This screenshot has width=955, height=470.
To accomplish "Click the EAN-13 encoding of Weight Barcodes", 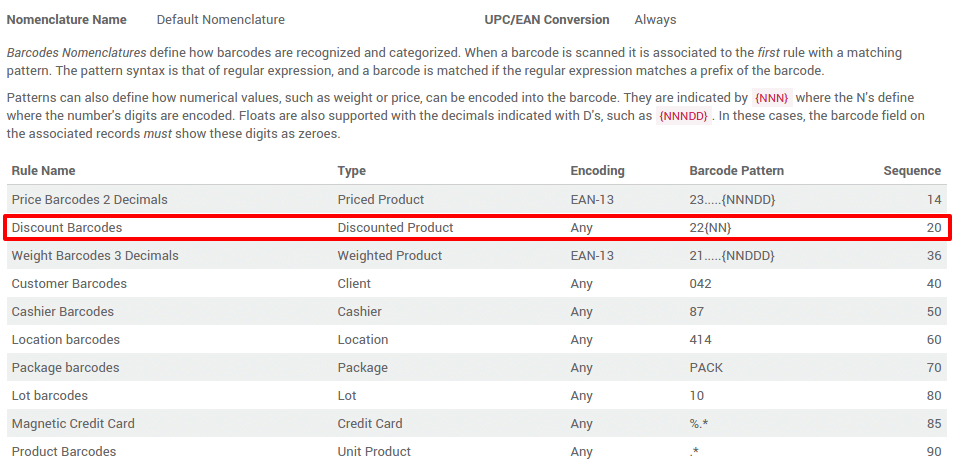I will 592,256.
